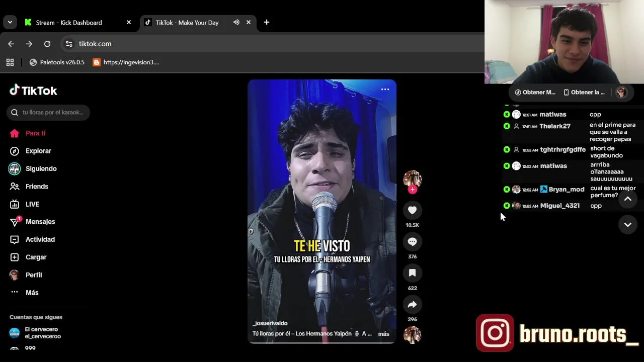This screenshot has height=362, width=644.
Task: Open the ingevision3 bookmark
Action: pos(126,62)
